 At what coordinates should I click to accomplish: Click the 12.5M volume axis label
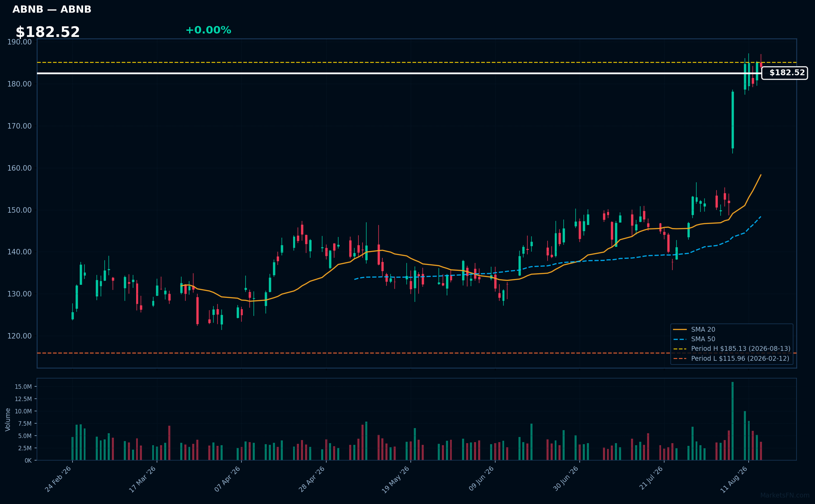coord(23,399)
